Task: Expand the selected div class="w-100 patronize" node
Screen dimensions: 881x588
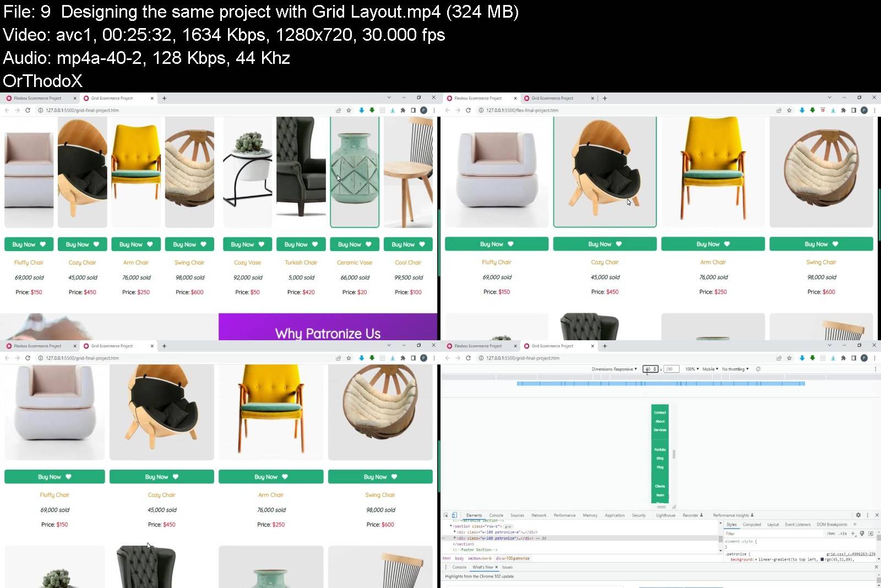Action: 455,538
